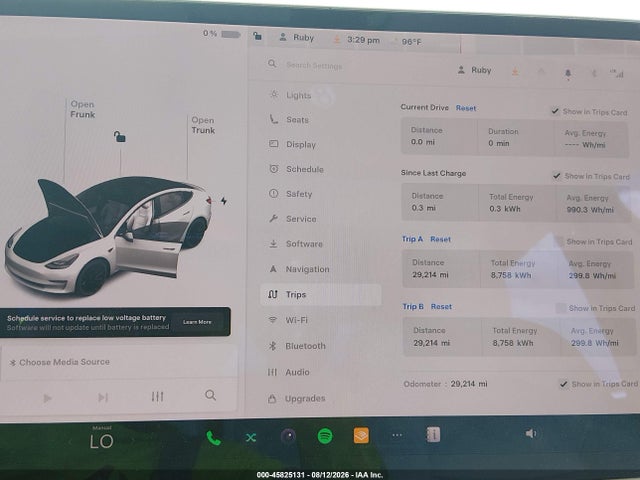640x480 pixels.
Task: Open the orange Audible books app icon
Action: click(x=361, y=436)
